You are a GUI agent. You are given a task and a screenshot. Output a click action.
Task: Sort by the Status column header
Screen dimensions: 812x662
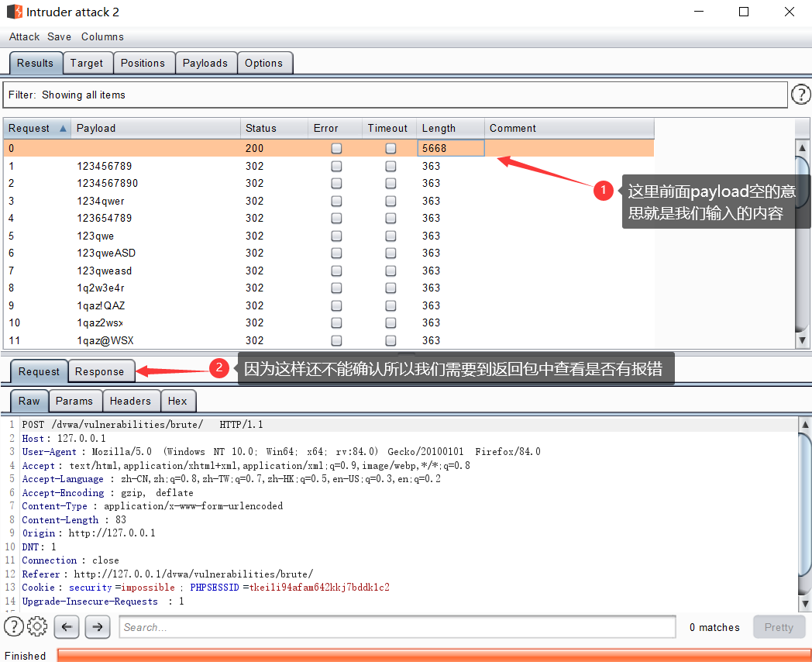[x=274, y=128]
